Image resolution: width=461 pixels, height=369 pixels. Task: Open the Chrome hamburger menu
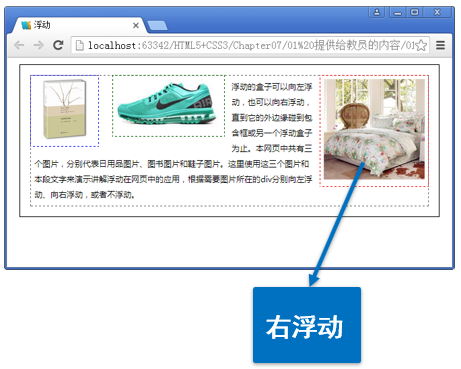(440, 45)
